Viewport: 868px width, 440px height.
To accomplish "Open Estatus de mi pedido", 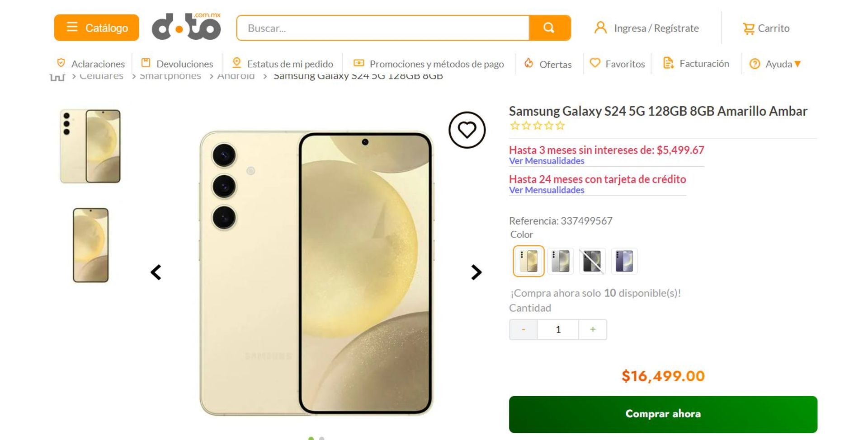I will pos(283,64).
